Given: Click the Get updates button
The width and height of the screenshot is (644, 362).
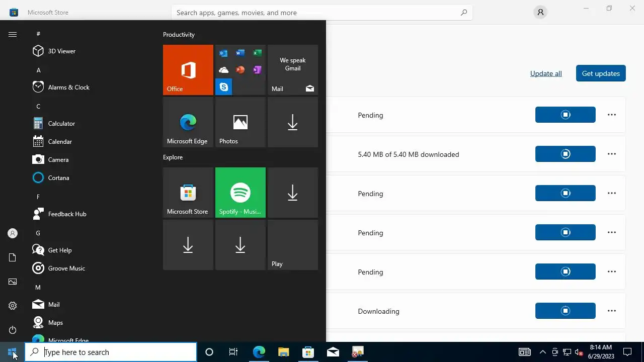Looking at the screenshot, I should [x=601, y=73].
